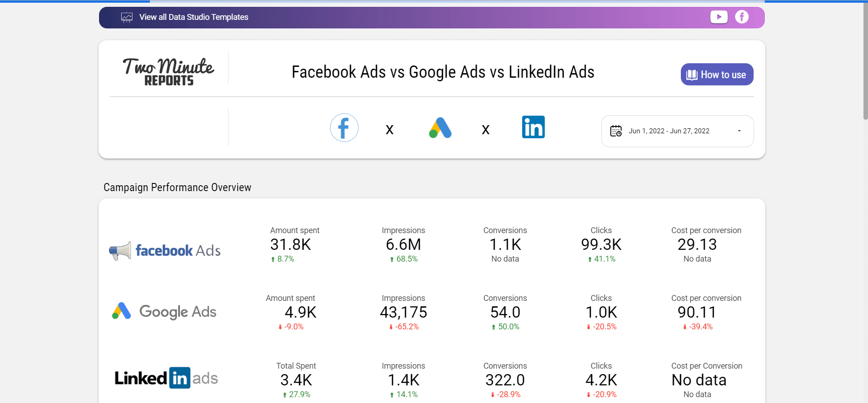Click Google clicks change -20.5%
This screenshot has height=403, width=868.
602,327
